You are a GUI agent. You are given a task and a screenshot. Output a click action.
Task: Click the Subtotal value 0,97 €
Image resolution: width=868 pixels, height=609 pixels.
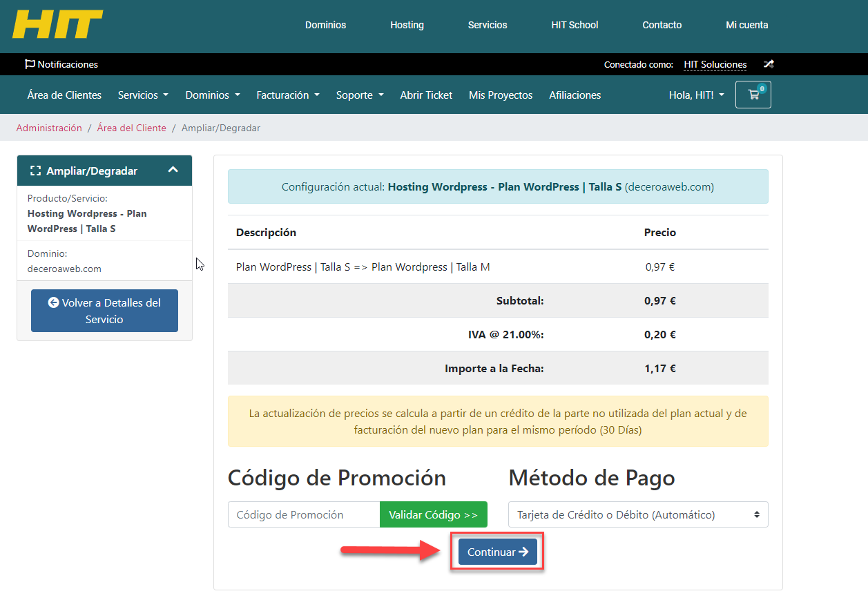[660, 300]
